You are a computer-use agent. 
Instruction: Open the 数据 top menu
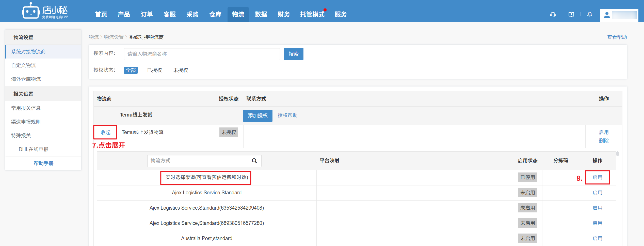pos(261,15)
